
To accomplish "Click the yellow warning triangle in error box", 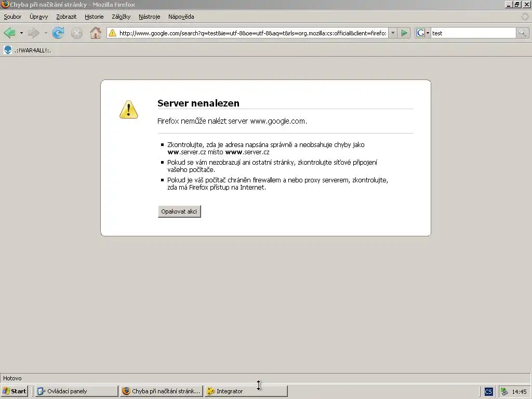I will [x=129, y=110].
